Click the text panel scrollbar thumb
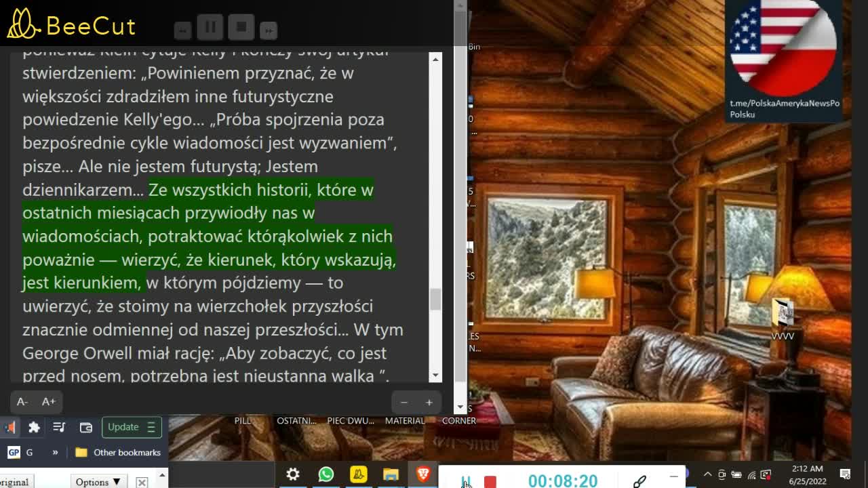868x488 pixels. pos(435,299)
